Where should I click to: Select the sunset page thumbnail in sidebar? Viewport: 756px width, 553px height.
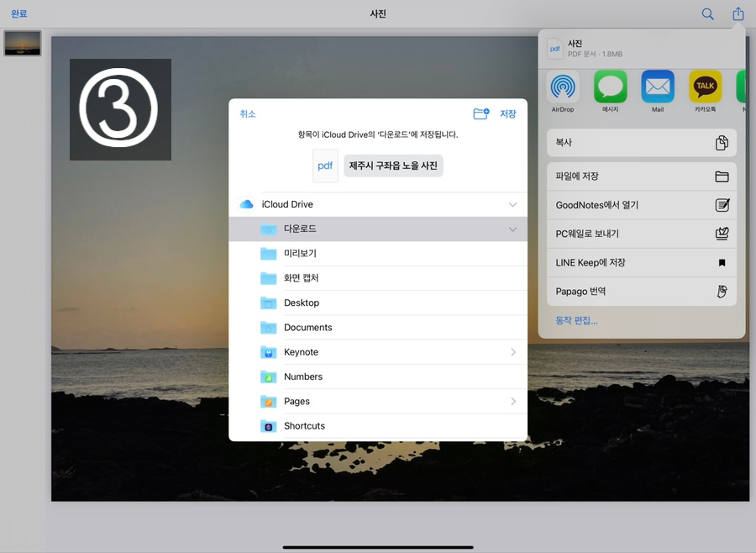(x=22, y=43)
